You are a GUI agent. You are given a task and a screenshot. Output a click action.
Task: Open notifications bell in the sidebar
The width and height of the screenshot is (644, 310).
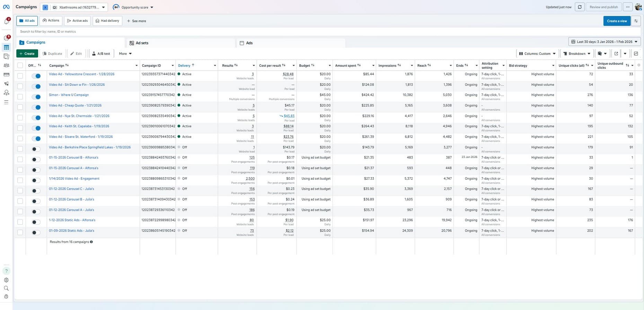[6, 21]
